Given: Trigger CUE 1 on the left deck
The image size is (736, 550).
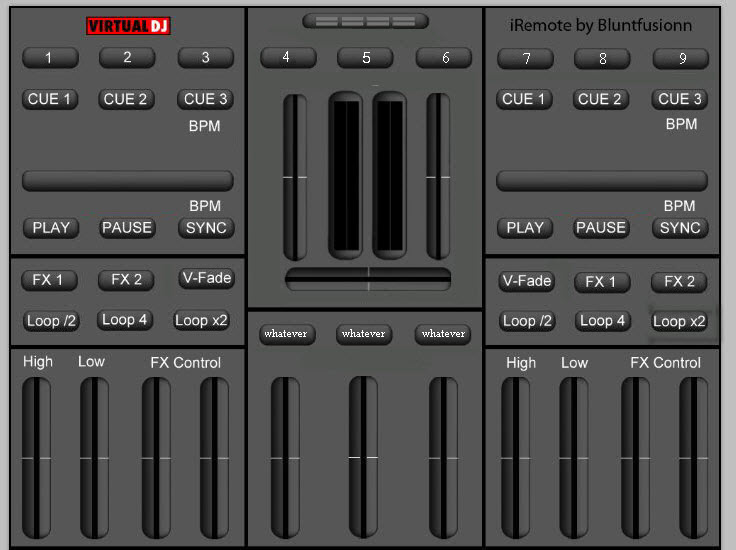Looking at the screenshot, I should [x=50, y=99].
